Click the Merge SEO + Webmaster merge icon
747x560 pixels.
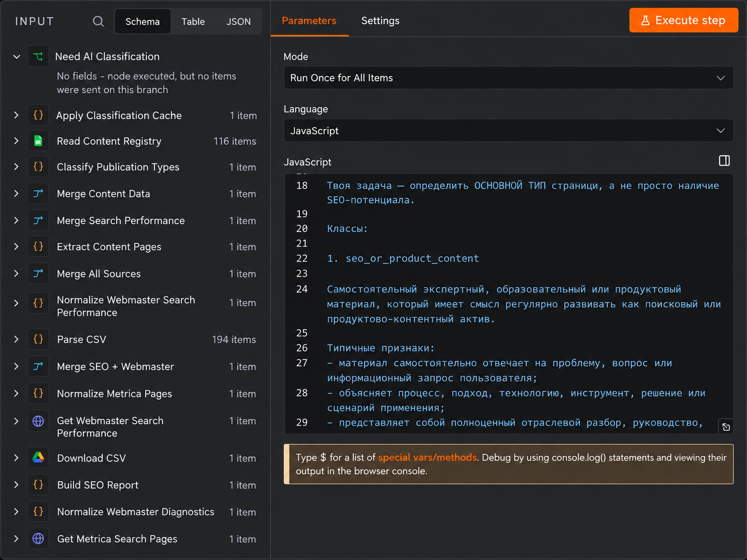point(38,366)
